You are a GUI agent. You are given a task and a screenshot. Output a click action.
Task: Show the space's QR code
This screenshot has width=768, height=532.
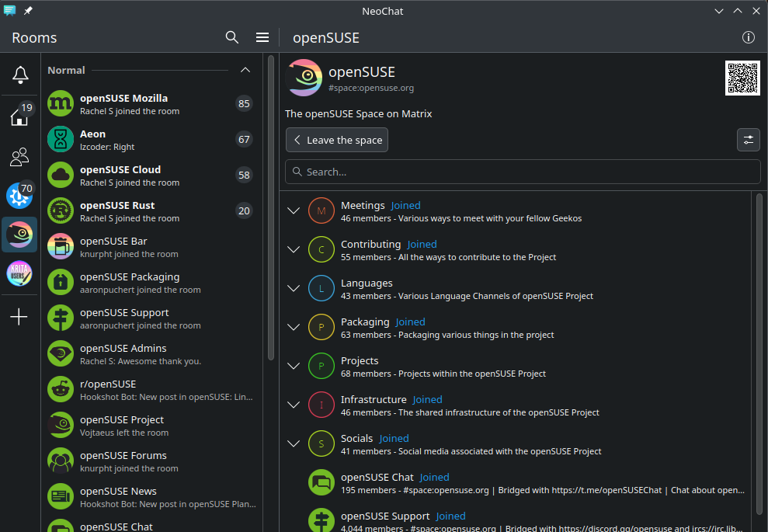742,78
